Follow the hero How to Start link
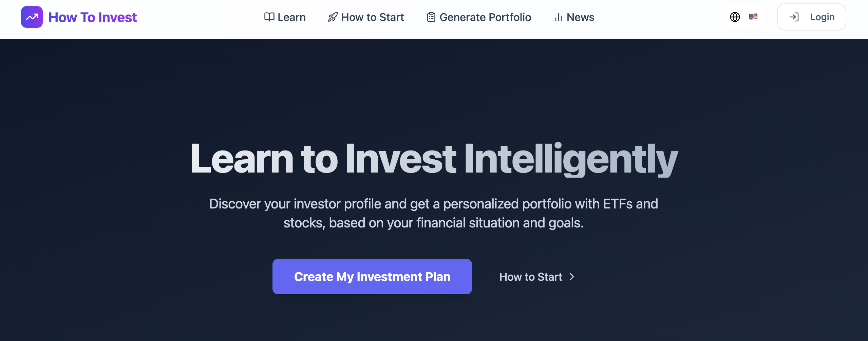The height and width of the screenshot is (341, 868). tap(531, 277)
